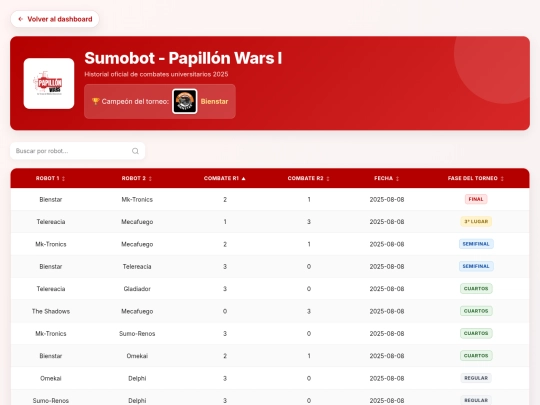Focus the Buscar por robot search field
The height and width of the screenshot is (405, 540).
coord(77,151)
